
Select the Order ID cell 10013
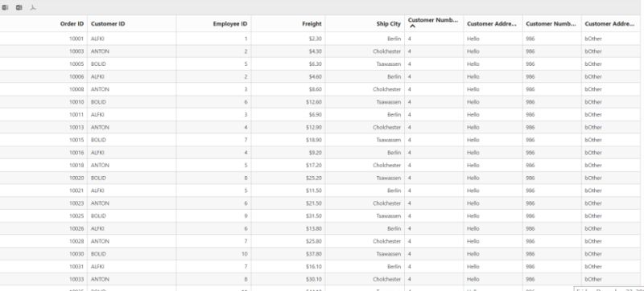[76, 128]
